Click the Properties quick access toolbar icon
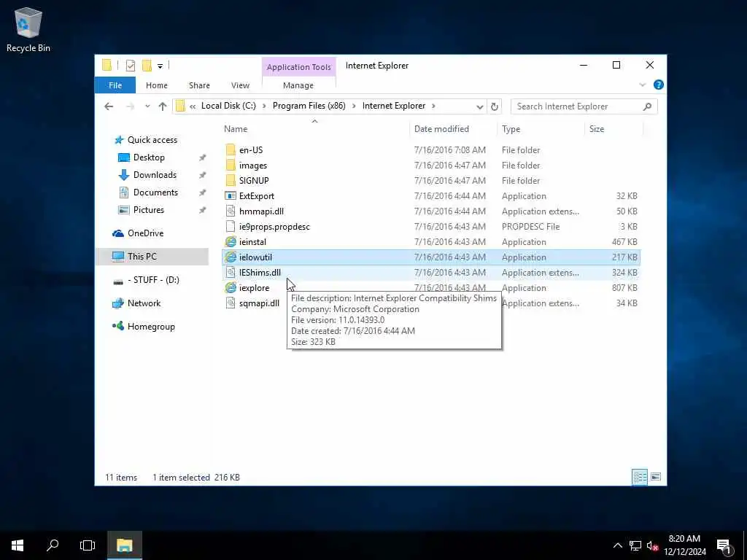The width and height of the screenshot is (747, 560). tap(131, 66)
